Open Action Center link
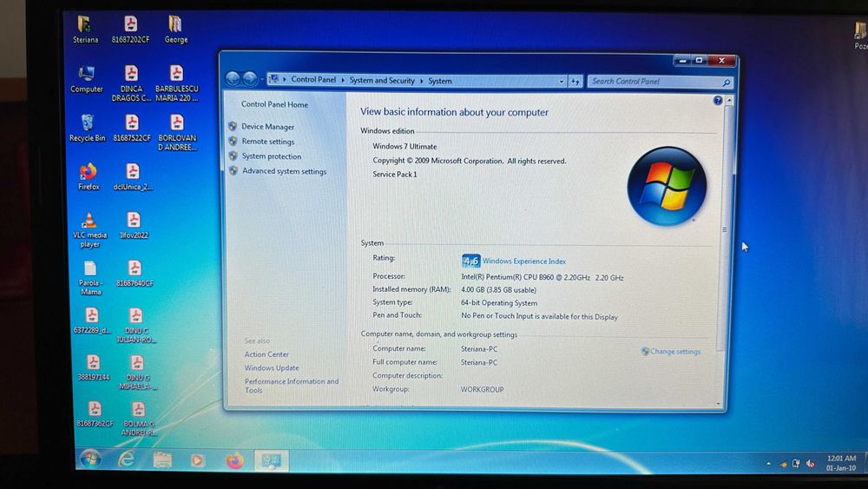Viewport: 868px width, 489px height. (x=266, y=354)
